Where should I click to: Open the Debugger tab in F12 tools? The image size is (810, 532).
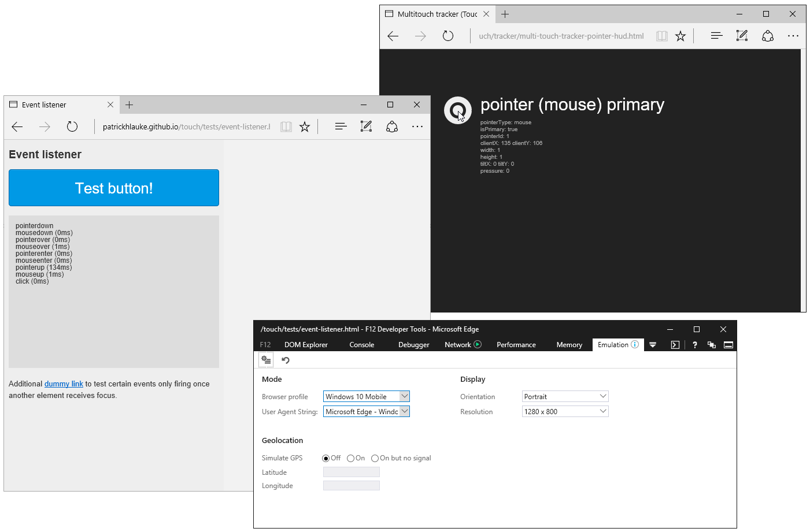click(x=413, y=345)
